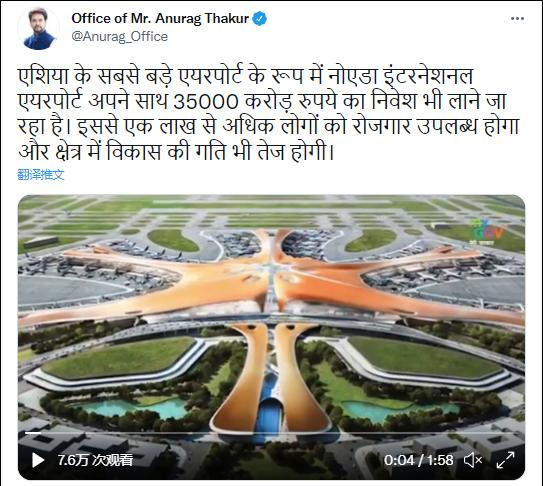543x486 pixels.
Task: Click the Hindi tweet text body
Action: pos(268,114)
